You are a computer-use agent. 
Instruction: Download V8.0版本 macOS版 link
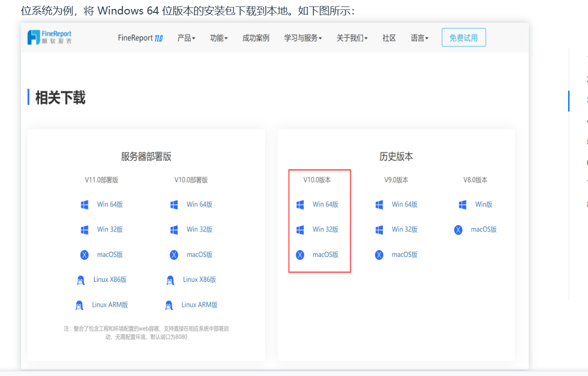click(484, 230)
